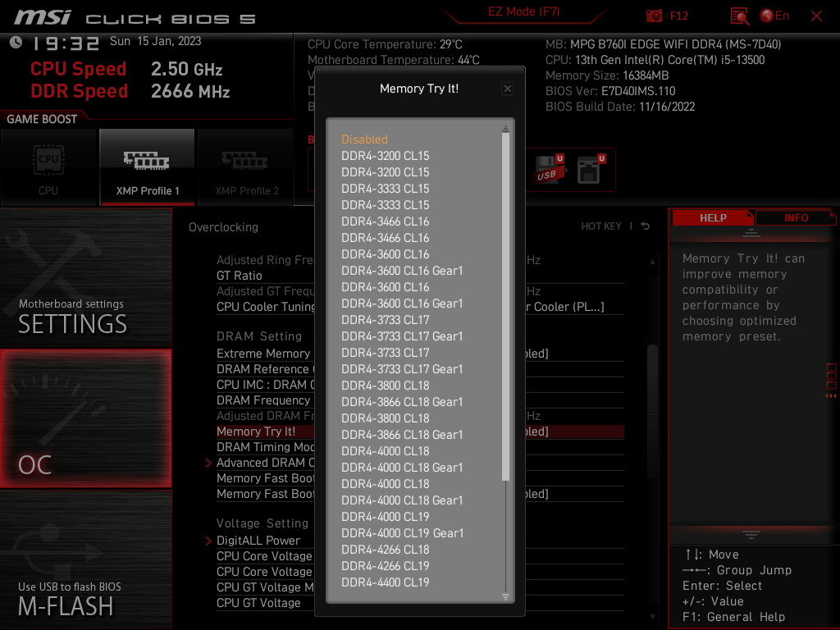The image size is (840, 630).
Task: Exit BIOS with the top-right X icon
Action: coord(816,16)
